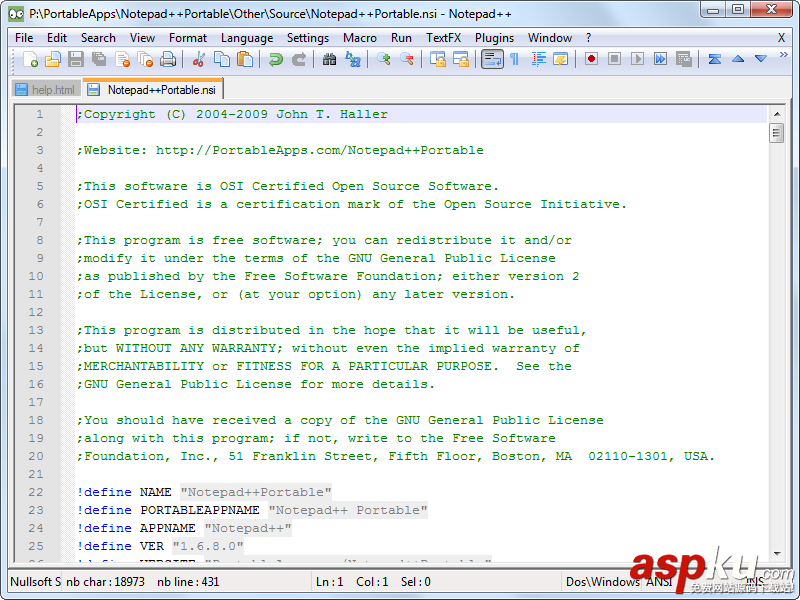Click the Dos\Windows status bar field

tap(603, 582)
